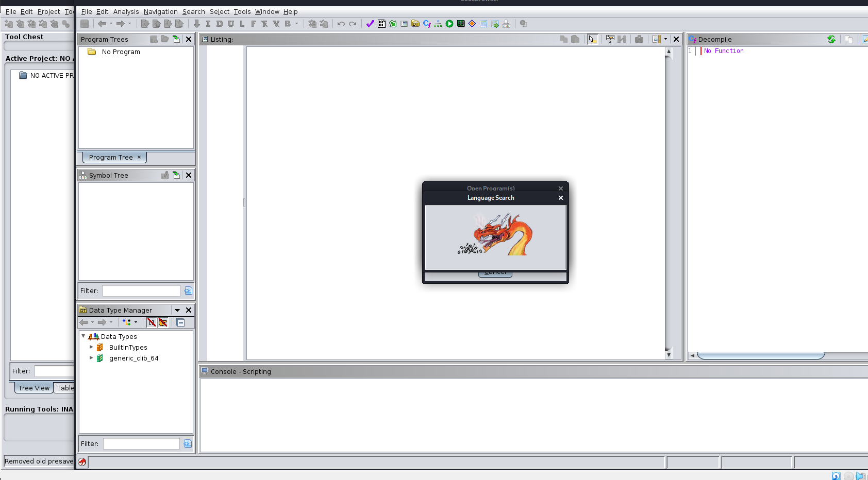Click the Undo arrow in the main toolbar
Viewport: 868px width, 480px height.
coord(341,23)
